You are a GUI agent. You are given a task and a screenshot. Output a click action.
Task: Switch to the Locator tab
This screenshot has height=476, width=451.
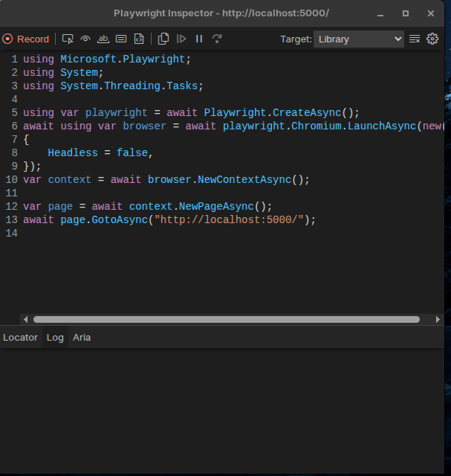click(x=20, y=337)
